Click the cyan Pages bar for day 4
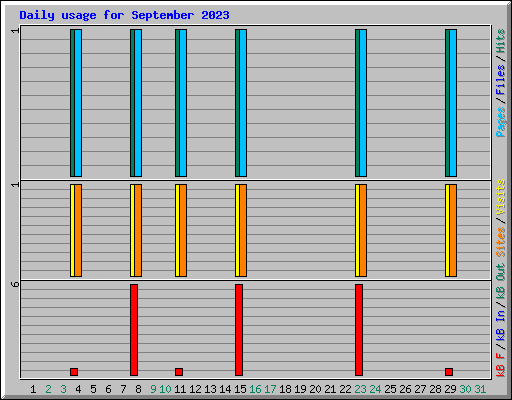The image size is (512, 400). coord(78,103)
